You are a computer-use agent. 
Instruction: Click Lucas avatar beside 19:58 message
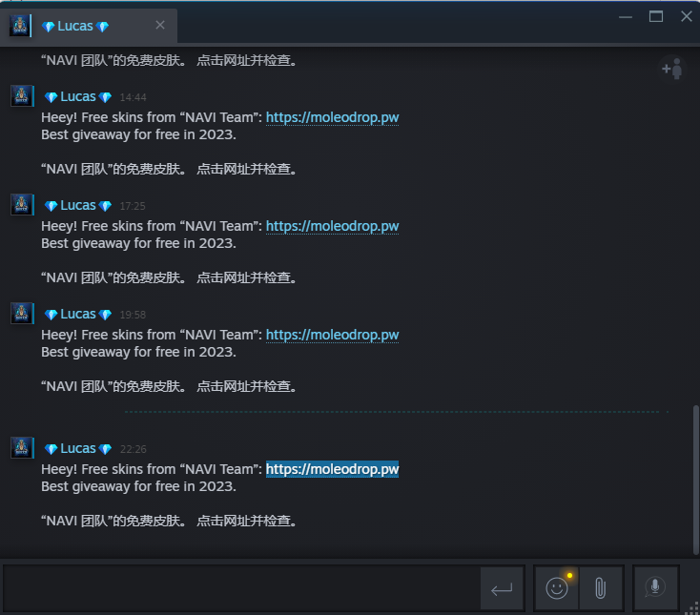pos(22,313)
